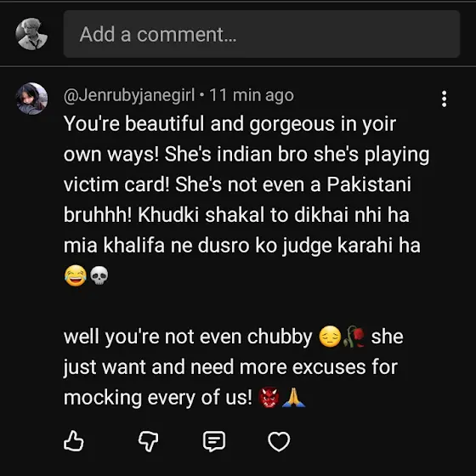Select the folded hands emoji
Screen dimensions: 476x476
click(x=293, y=397)
